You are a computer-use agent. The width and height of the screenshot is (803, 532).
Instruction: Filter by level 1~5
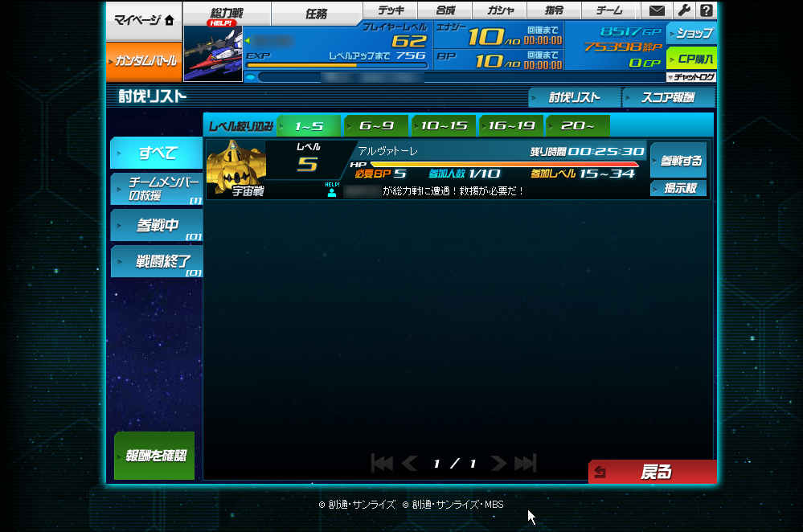309,126
